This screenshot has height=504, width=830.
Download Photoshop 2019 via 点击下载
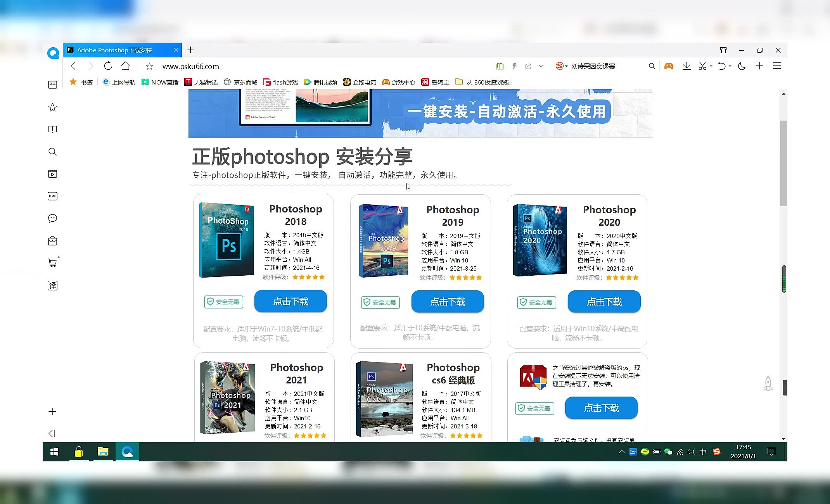[448, 302]
